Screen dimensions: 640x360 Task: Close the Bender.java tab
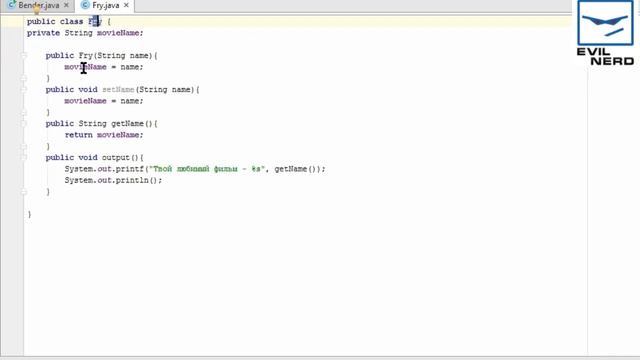[x=67, y=5]
